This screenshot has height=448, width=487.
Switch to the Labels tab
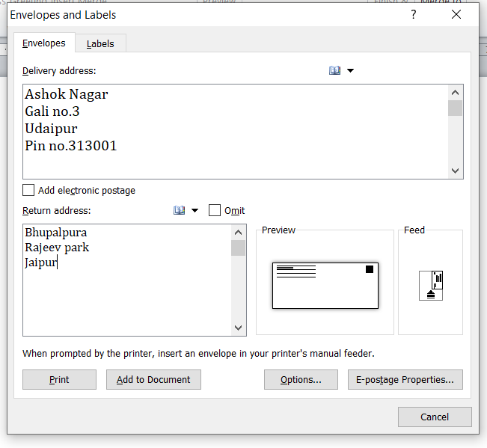[x=100, y=43]
